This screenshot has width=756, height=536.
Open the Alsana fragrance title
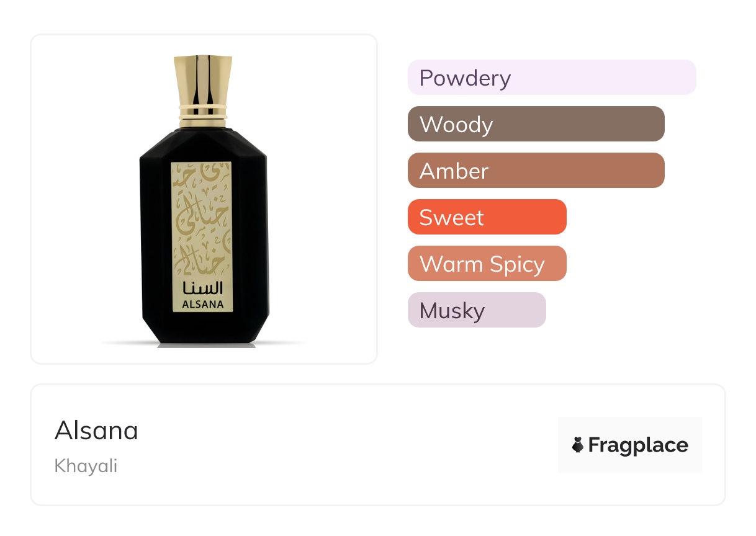click(96, 431)
